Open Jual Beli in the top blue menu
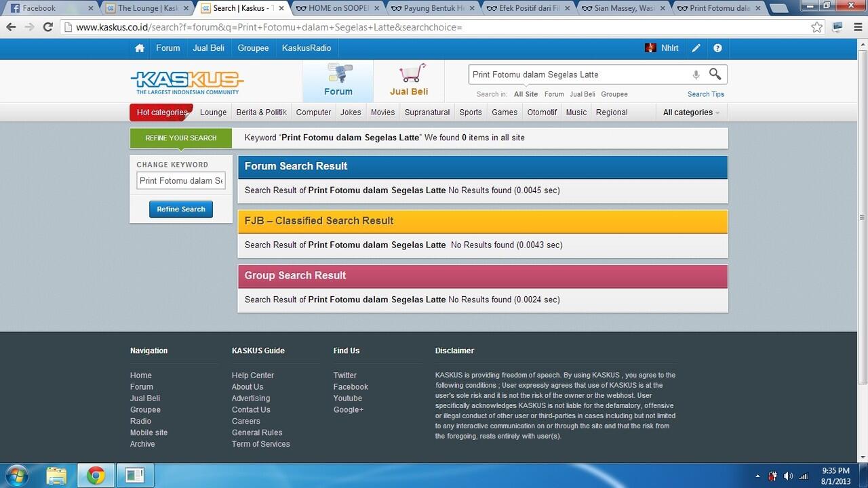This screenshot has height=488, width=868. [209, 48]
